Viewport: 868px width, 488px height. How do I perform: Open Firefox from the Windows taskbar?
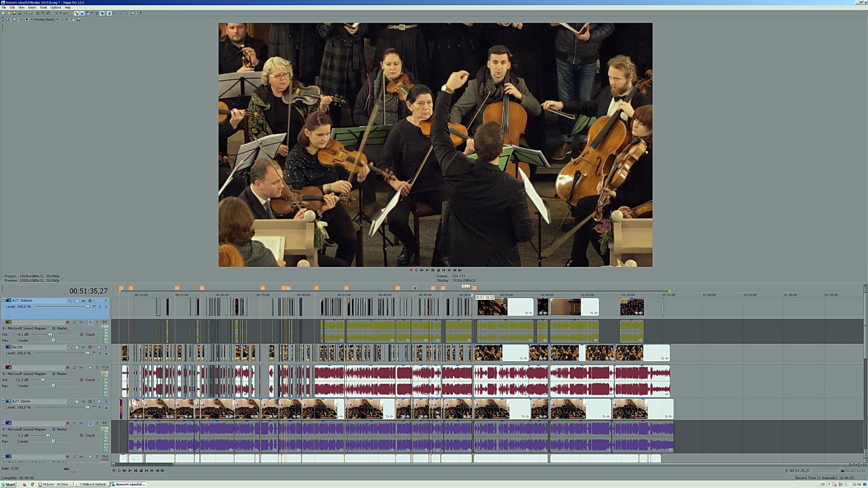[x=24, y=485]
